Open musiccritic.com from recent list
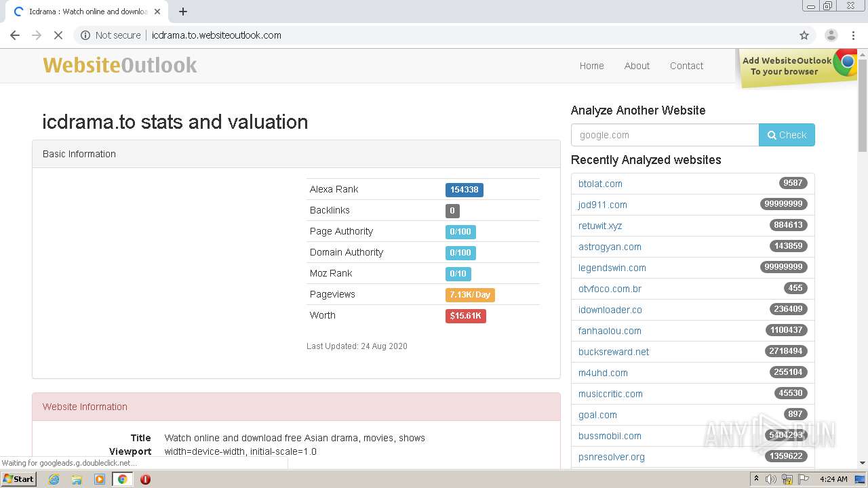Image resolution: width=868 pixels, height=488 pixels. point(610,394)
